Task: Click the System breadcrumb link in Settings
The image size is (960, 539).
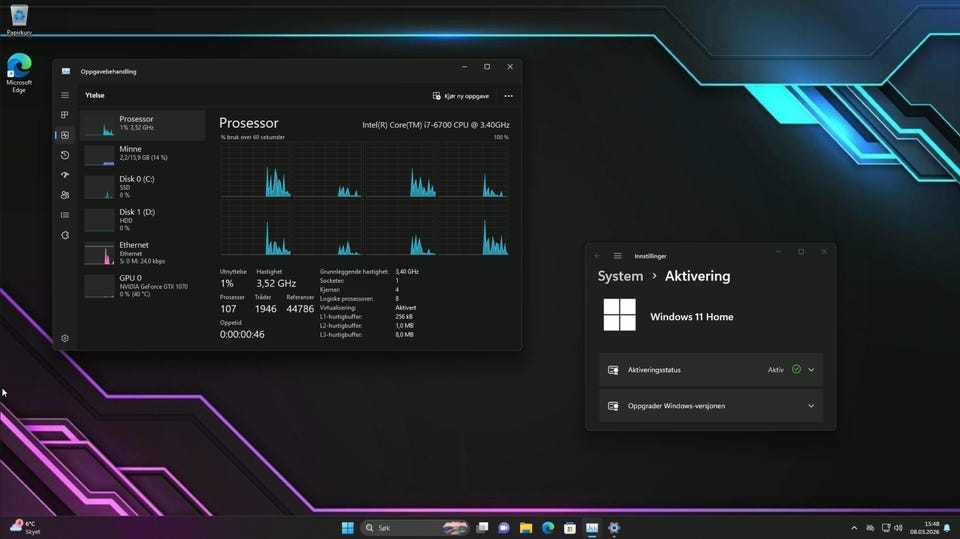Action: (x=620, y=276)
